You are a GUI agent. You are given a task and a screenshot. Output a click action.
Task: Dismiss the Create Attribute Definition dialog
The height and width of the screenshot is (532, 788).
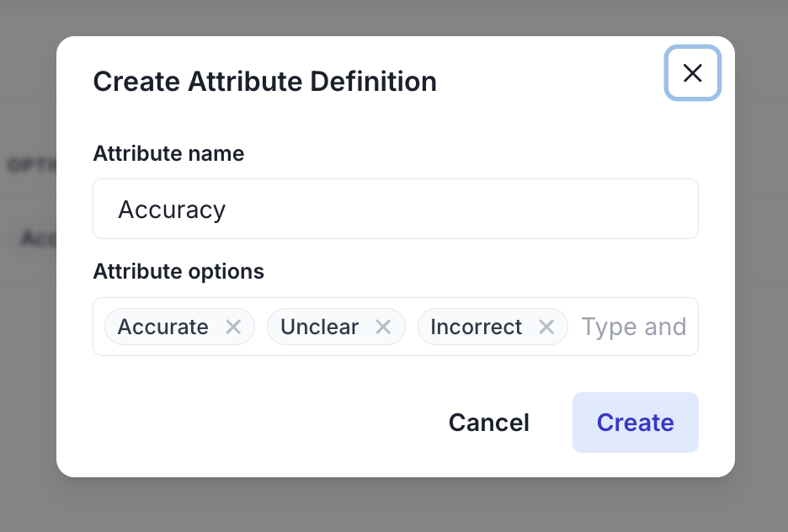click(692, 73)
